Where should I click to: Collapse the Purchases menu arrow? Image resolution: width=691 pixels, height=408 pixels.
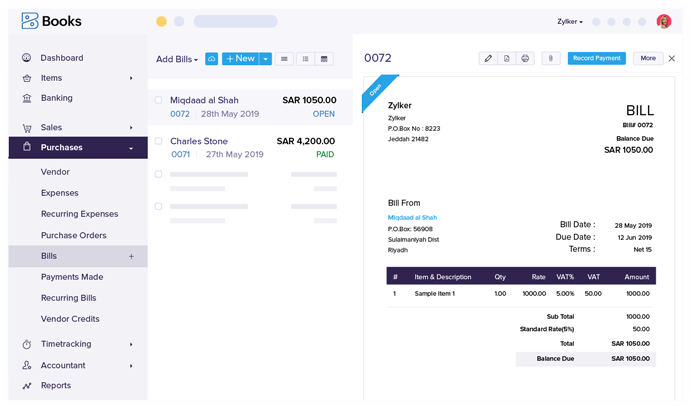click(131, 148)
